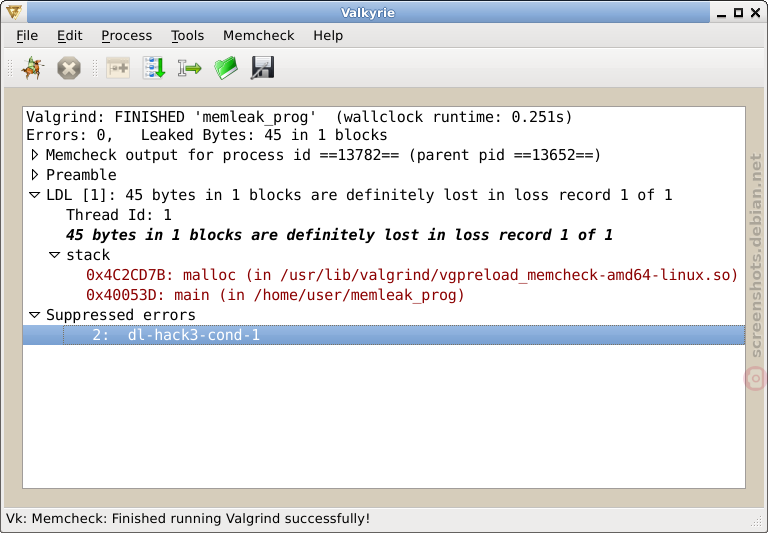
Task: Open a log file with the green folder icon
Action: (x=226, y=68)
